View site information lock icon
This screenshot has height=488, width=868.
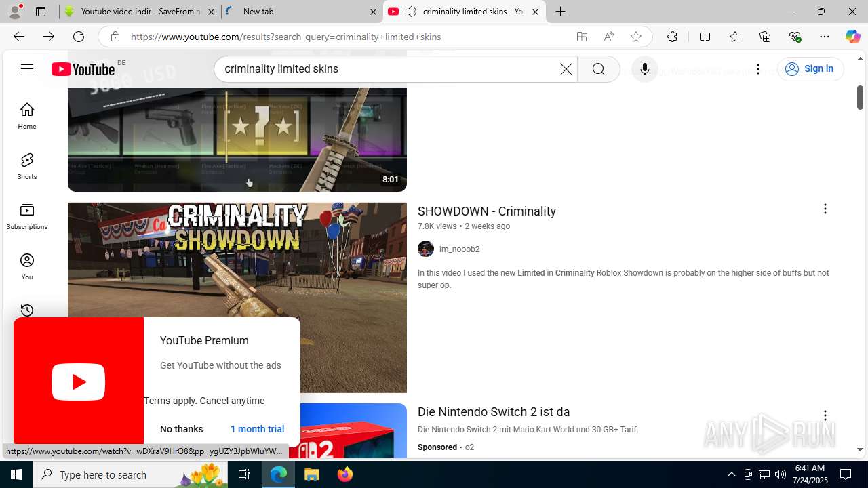[x=115, y=37]
